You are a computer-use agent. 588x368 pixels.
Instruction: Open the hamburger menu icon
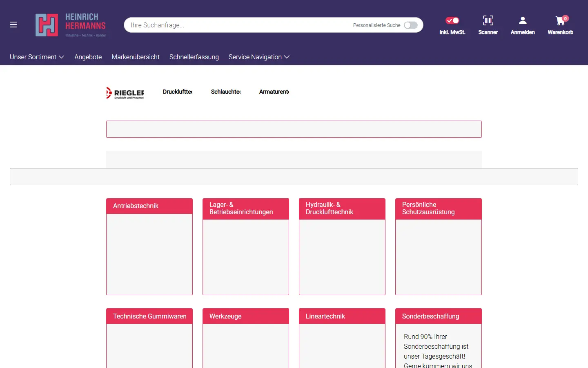(13, 25)
